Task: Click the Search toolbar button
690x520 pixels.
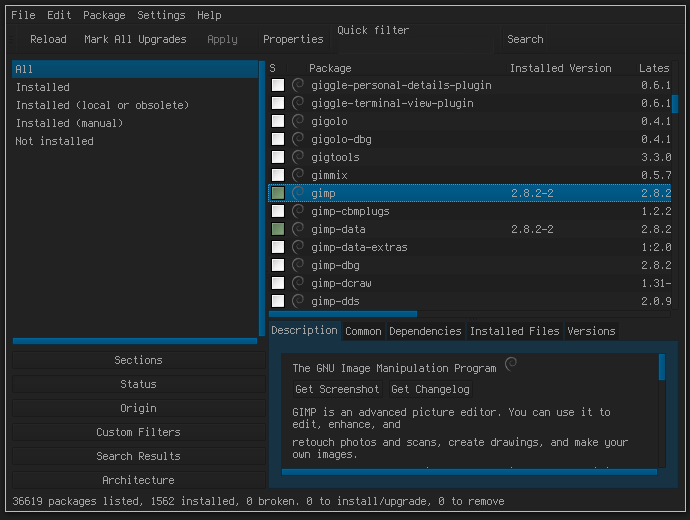Action: tap(525, 39)
